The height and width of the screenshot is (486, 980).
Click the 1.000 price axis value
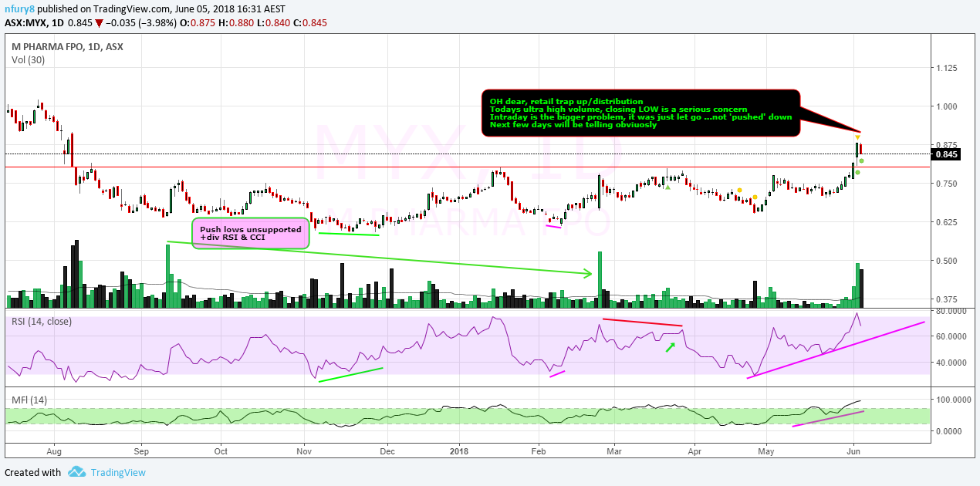pos(946,106)
